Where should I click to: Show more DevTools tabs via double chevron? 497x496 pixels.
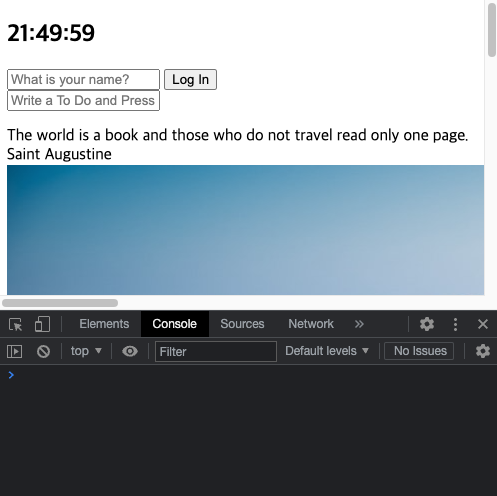coord(359,324)
